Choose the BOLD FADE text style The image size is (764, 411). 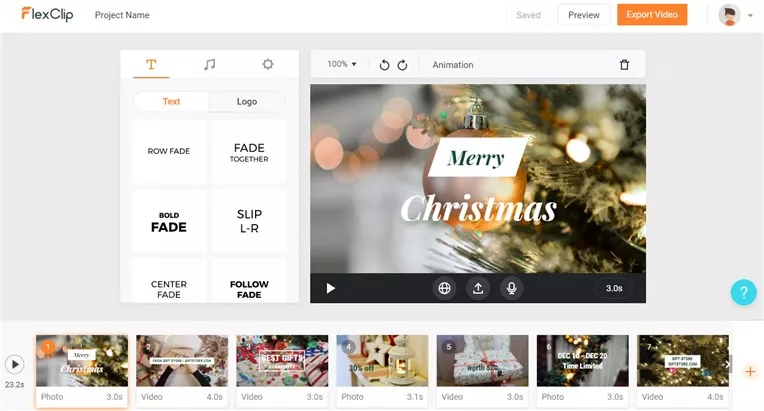[169, 222]
